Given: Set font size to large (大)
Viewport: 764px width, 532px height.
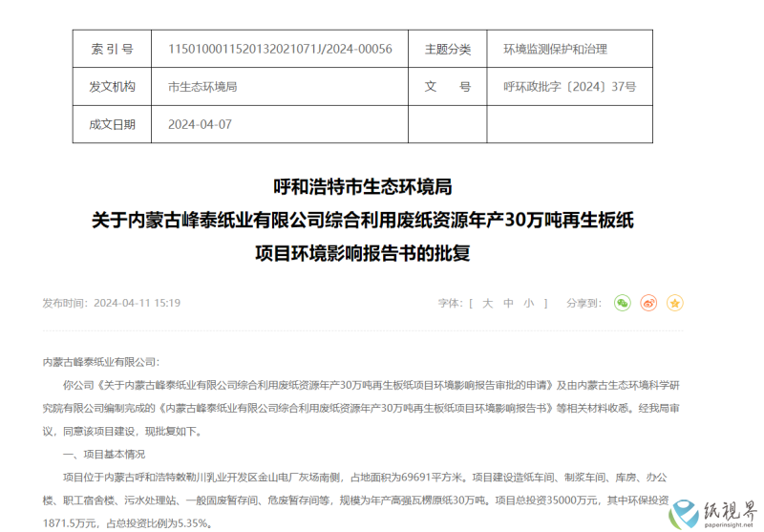Looking at the screenshot, I should click(487, 304).
